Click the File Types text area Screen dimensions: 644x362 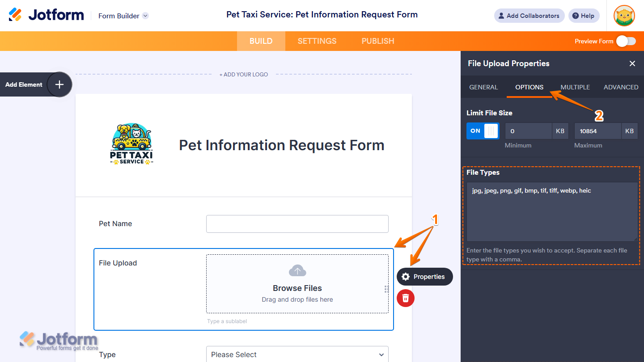(x=552, y=211)
